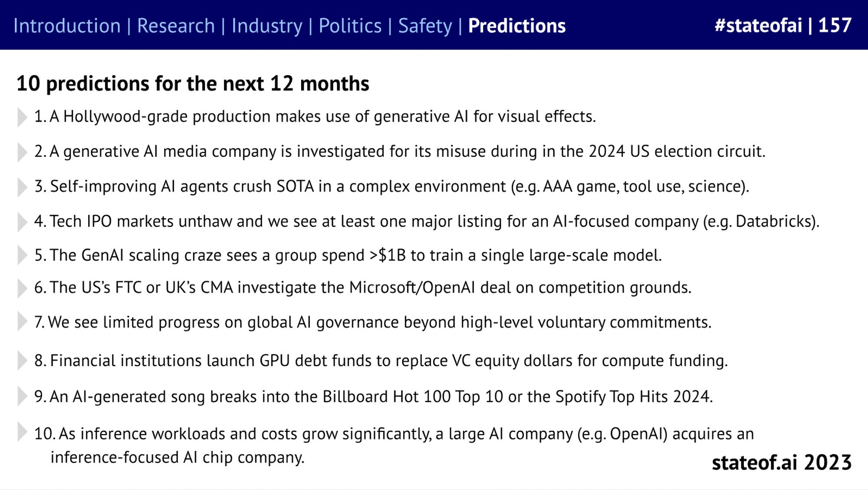Screen dimensions: 868x490
Task: Click the Politics navigation tab
Action: point(349,25)
